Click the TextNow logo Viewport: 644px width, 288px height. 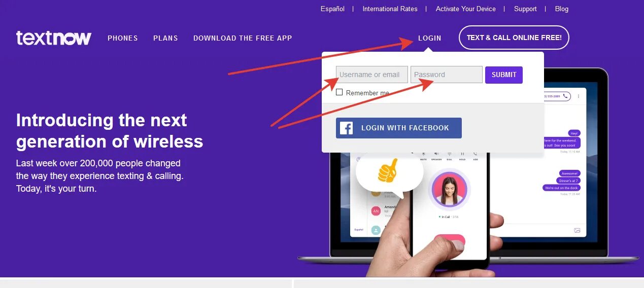pos(54,38)
